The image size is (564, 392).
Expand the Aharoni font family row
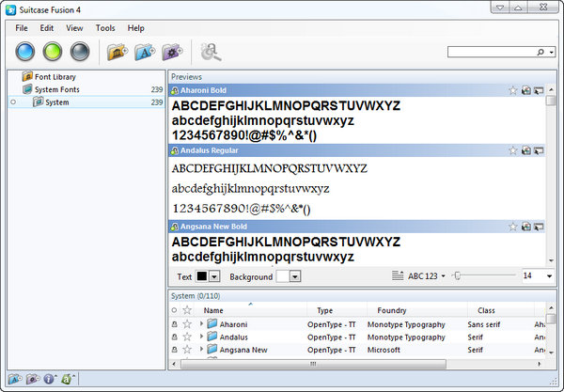pos(201,324)
